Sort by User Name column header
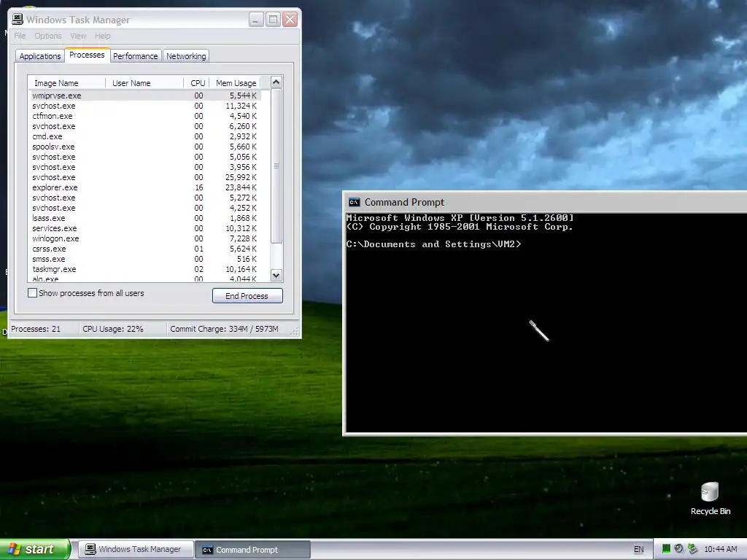 tap(144, 83)
